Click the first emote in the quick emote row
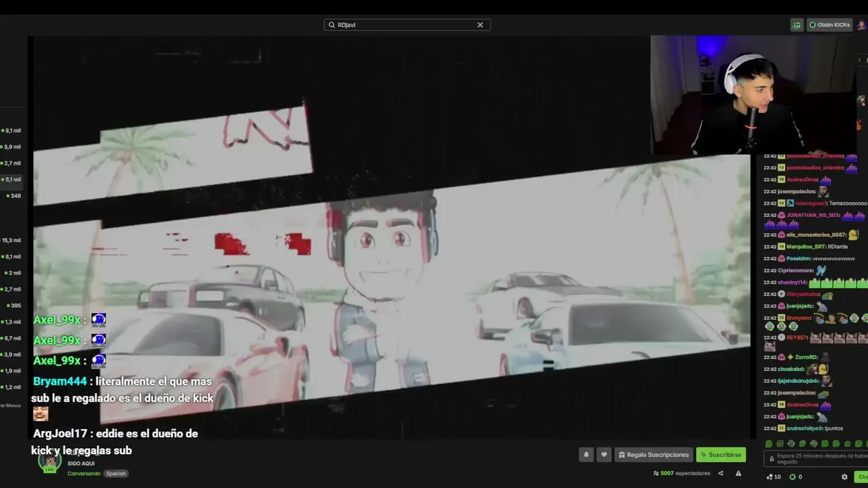The height and width of the screenshot is (488, 868). click(x=769, y=444)
